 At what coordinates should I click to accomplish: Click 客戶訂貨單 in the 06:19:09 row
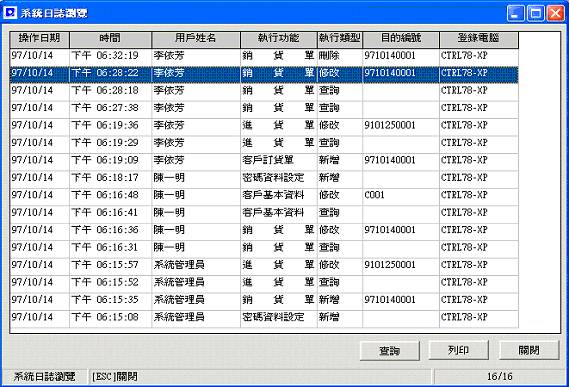click(x=268, y=160)
